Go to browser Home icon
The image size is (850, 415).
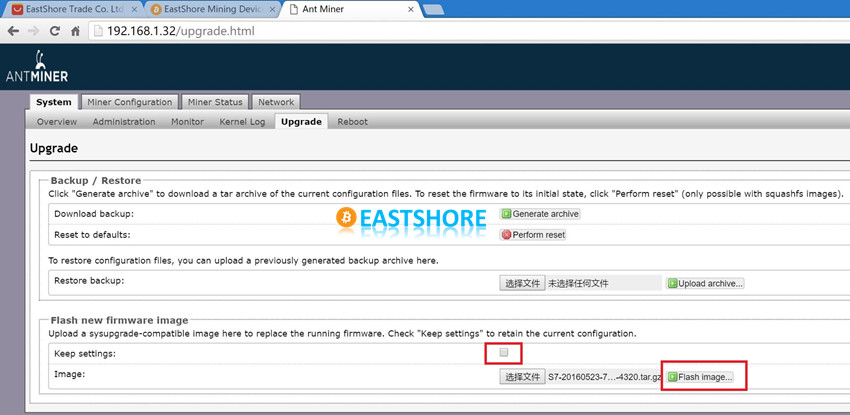pyautogui.click(x=75, y=31)
